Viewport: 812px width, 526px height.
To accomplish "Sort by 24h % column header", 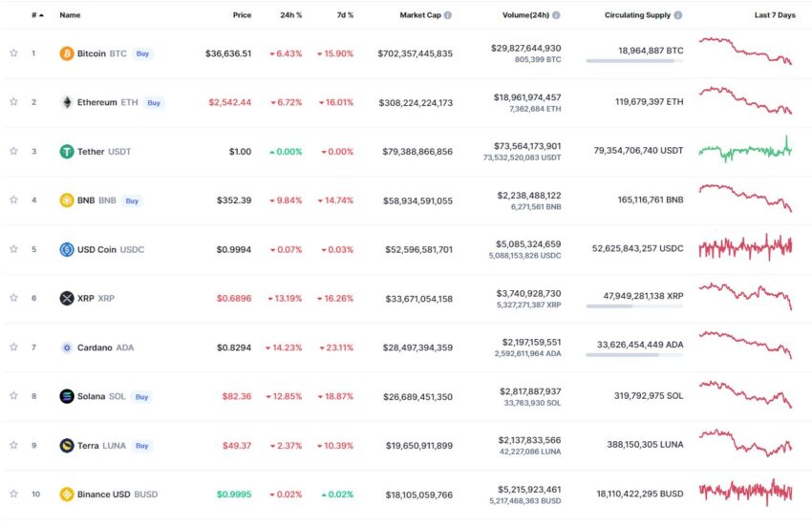I will tap(291, 15).
